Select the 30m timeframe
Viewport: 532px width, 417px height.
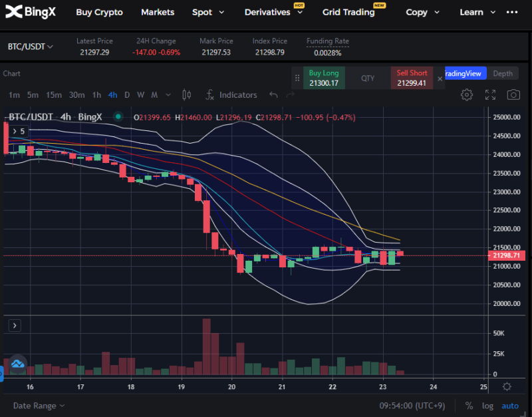[x=76, y=94]
